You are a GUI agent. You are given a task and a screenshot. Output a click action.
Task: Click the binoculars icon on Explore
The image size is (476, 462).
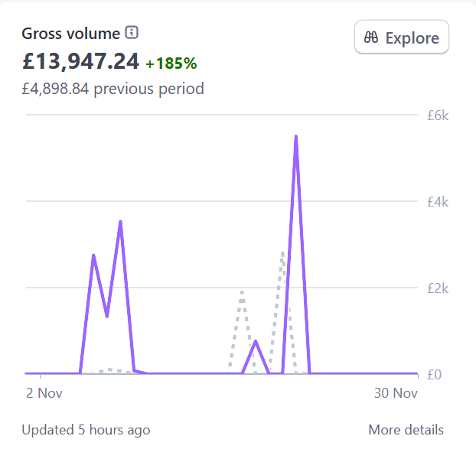372,37
